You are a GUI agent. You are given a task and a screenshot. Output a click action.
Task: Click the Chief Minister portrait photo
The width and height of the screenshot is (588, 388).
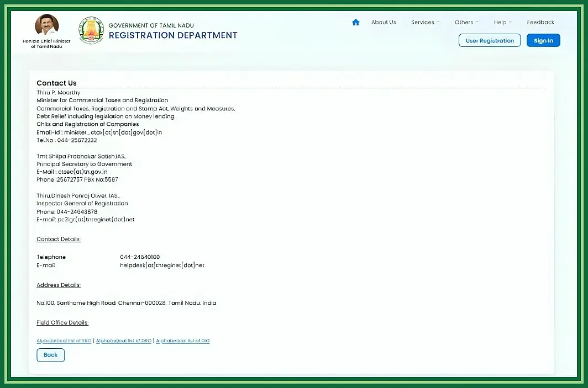(47, 25)
